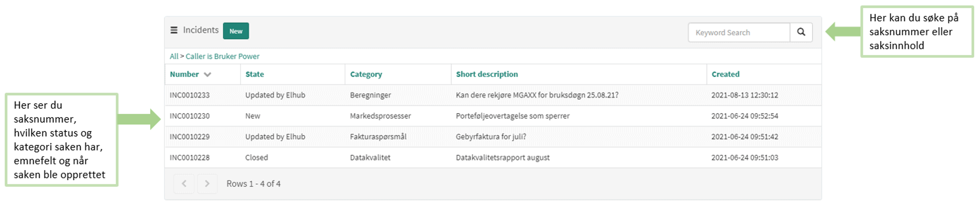Focus the Keyword Search field
The image size is (980, 213).
coord(739,32)
